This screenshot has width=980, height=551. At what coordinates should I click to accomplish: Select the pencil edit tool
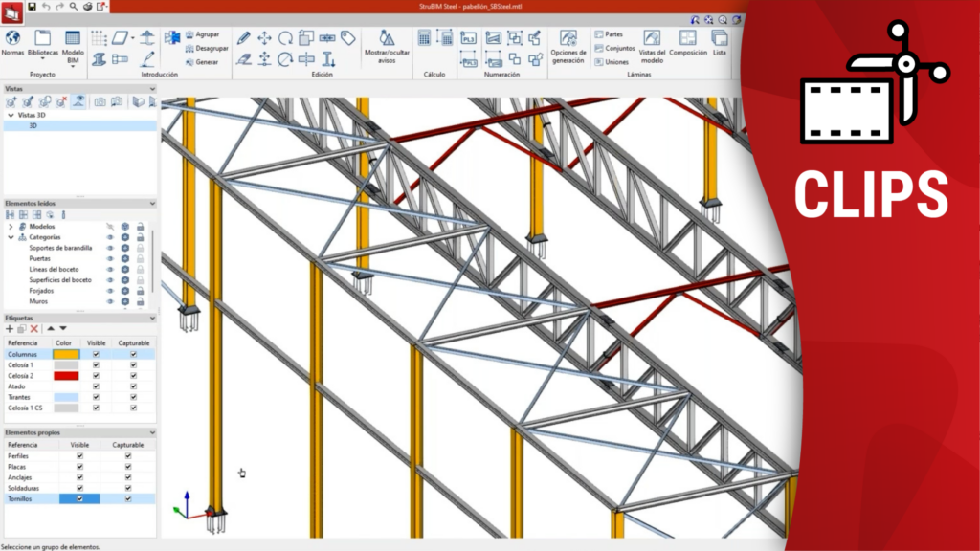pyautogui.click(x=243, y=38)
